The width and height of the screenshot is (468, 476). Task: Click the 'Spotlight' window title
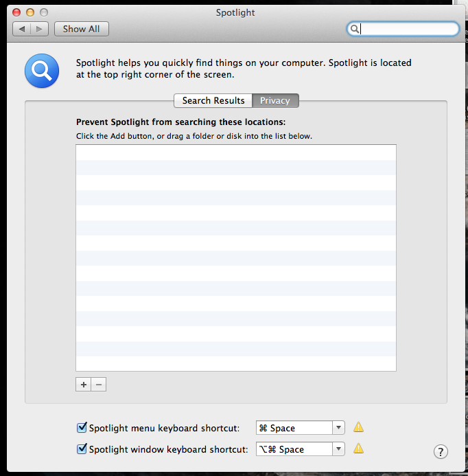coord(235,13)
